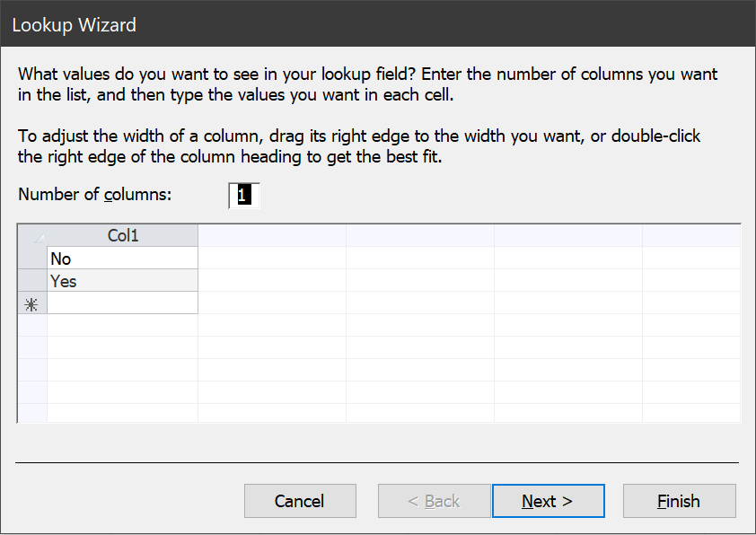Click the right edge of Col1 heading

[198, 236]
